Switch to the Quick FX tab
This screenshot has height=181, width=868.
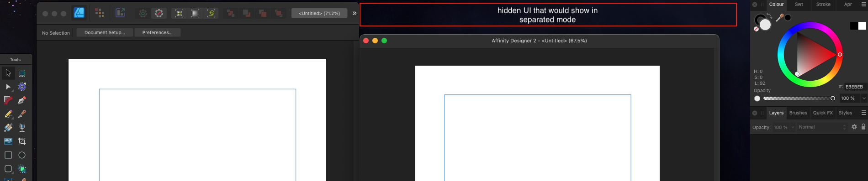(823, 113)
